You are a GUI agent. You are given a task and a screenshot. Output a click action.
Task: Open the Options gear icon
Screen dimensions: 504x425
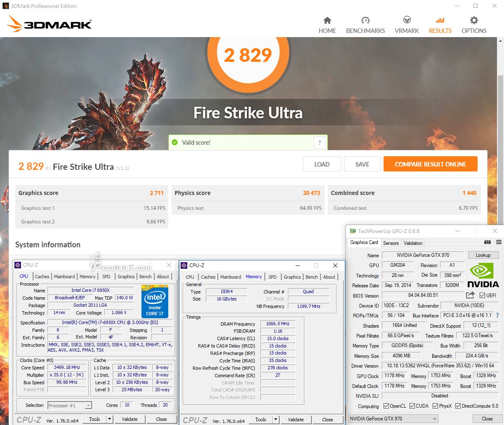point(474,21)
